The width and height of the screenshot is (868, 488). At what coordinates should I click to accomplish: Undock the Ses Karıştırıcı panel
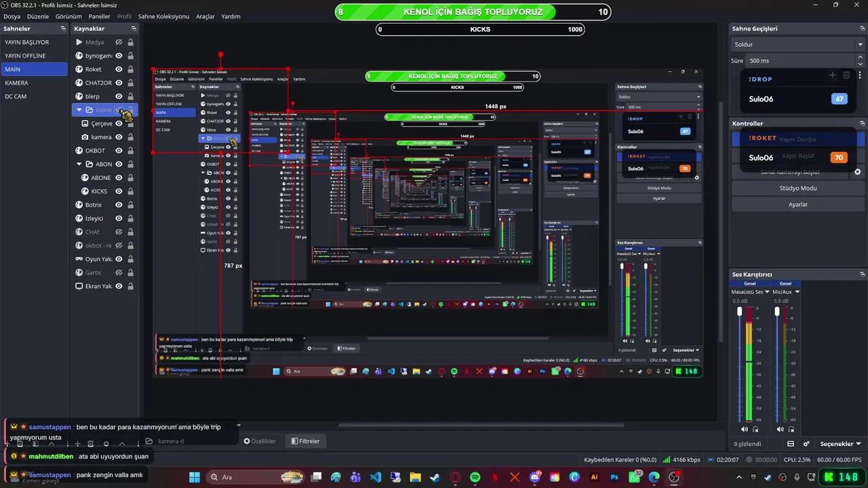(x=862, y=274)
